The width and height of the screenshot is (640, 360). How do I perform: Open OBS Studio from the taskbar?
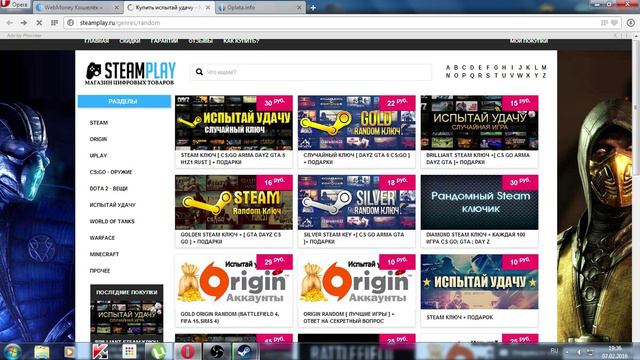pyautogui.click(x=217, y=351)
